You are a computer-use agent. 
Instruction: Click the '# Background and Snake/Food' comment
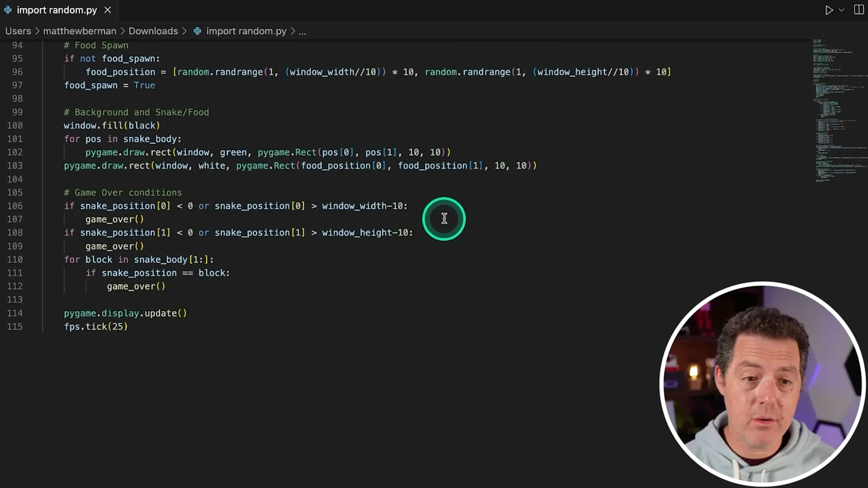click(136, 112)
